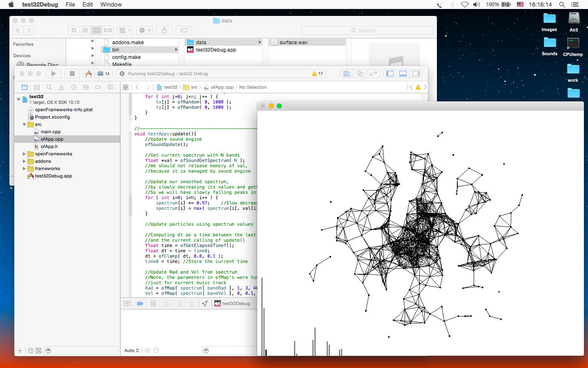The width and height of the screenshot is (588, 368).
Task: Open the Breakpoint navigator icon
Action: point(98,87)
